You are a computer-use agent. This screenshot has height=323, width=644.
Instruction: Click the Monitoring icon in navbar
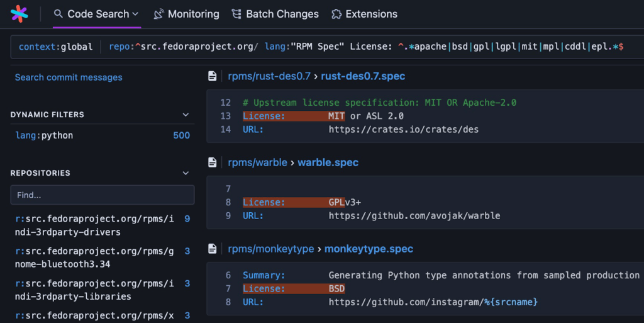click(x=158, y=14)
